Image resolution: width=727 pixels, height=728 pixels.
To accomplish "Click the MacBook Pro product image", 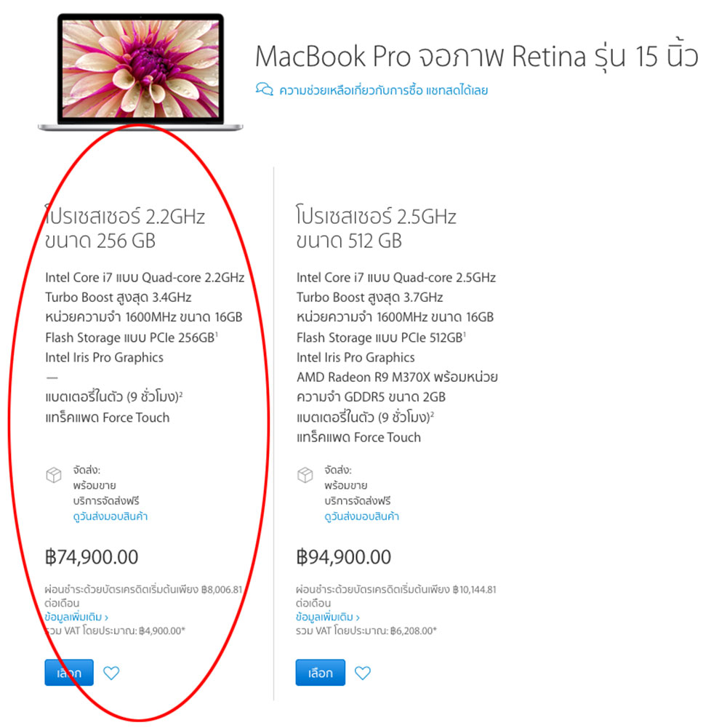I will (140, 72).
